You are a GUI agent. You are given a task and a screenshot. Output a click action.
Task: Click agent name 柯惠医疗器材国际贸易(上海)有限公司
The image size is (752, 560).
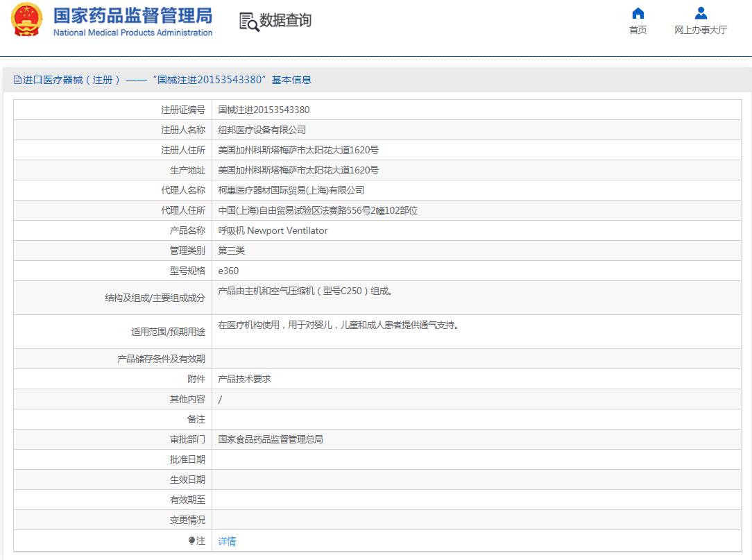[x=291, y=190]
